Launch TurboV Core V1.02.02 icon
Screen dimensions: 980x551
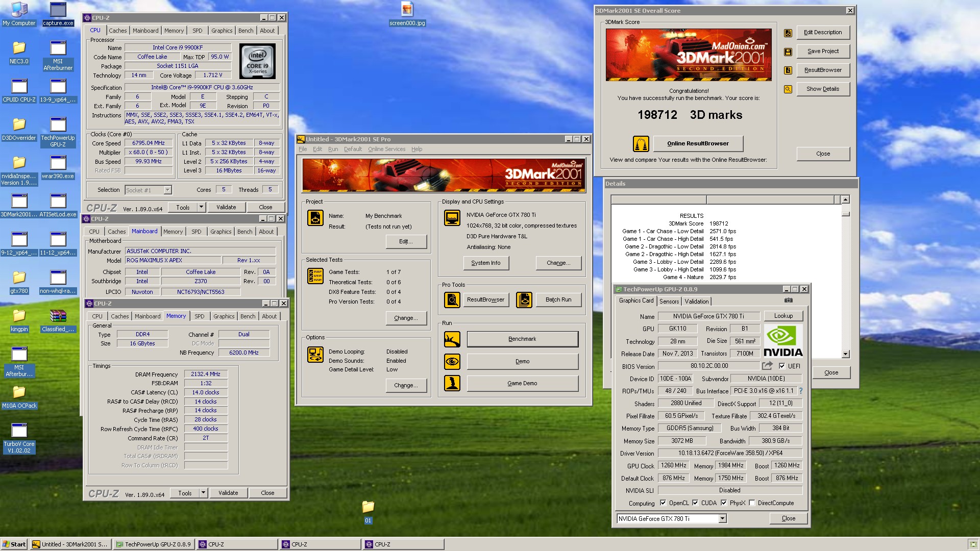19,438
